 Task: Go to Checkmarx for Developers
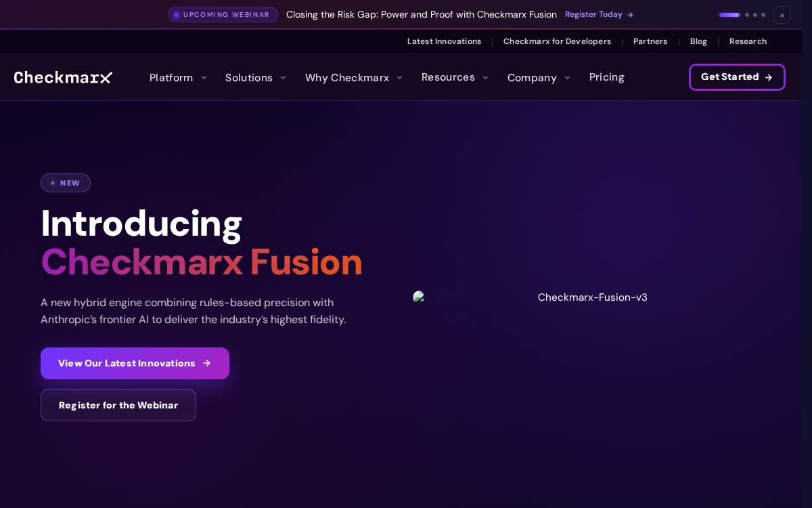[557, 41]
